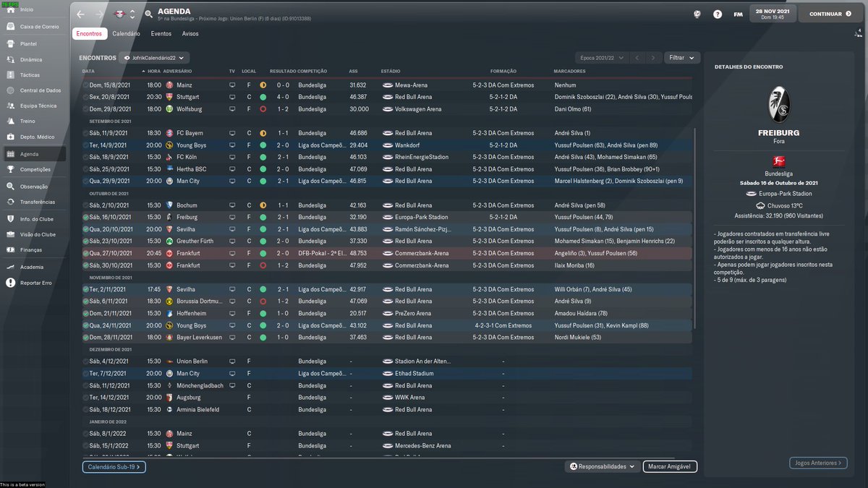This screenshot has width=868, height=488.
Task: Click the search magnifier icon
Action: pos(149,14)
